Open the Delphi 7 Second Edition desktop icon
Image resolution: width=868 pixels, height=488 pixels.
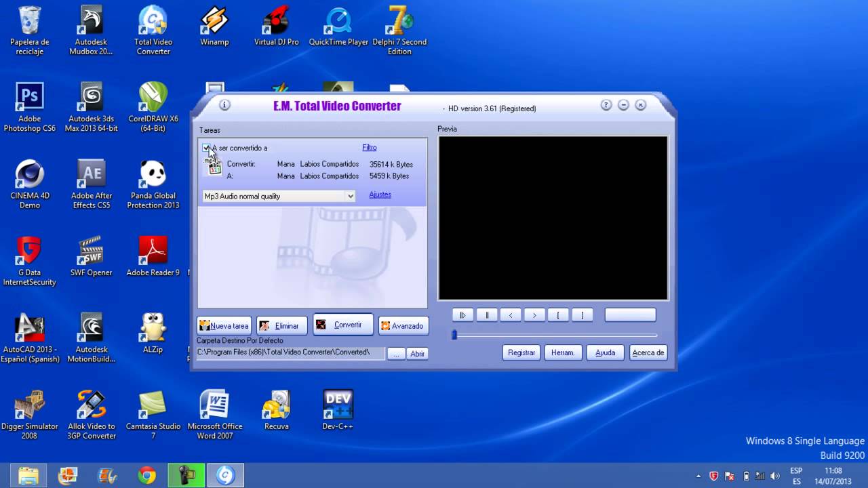399,31
